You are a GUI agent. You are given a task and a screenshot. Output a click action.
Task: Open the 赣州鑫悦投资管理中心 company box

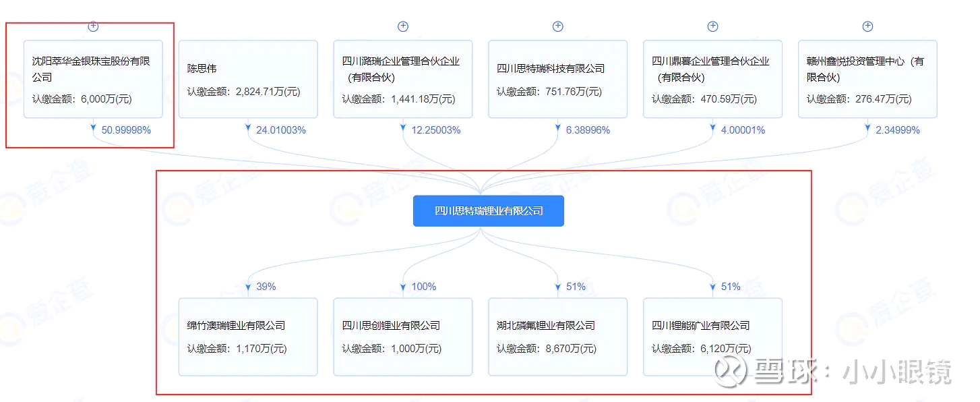pyautogui.click(x=867, y=79)
